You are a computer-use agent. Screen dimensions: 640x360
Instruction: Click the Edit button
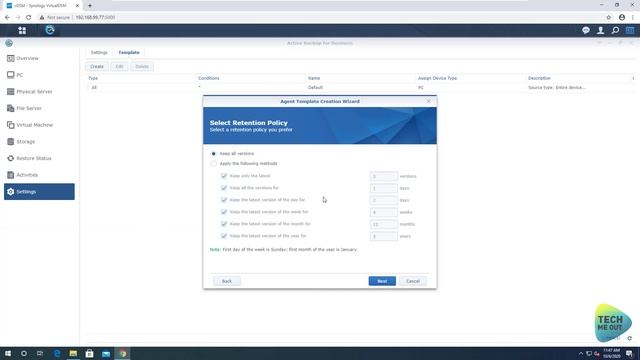tap(119, 67)
